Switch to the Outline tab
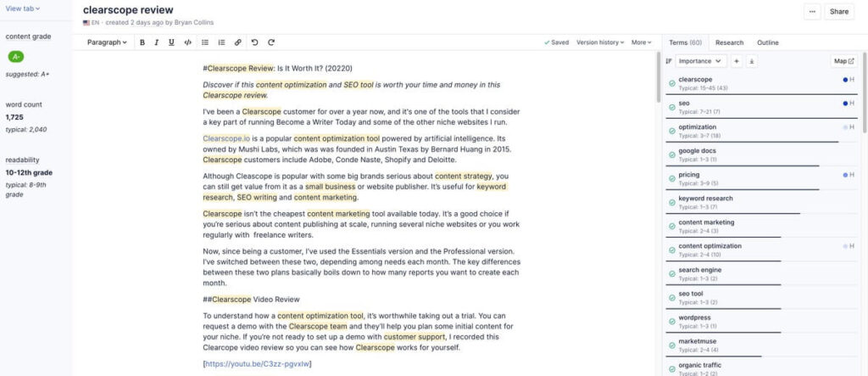Screen dimensions: 868x376 (768, 42)
